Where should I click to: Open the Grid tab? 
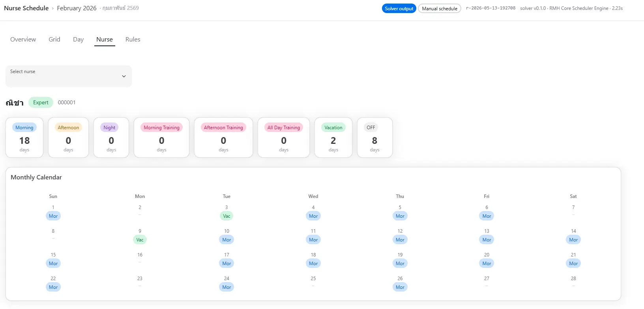(x=54, y=40)
